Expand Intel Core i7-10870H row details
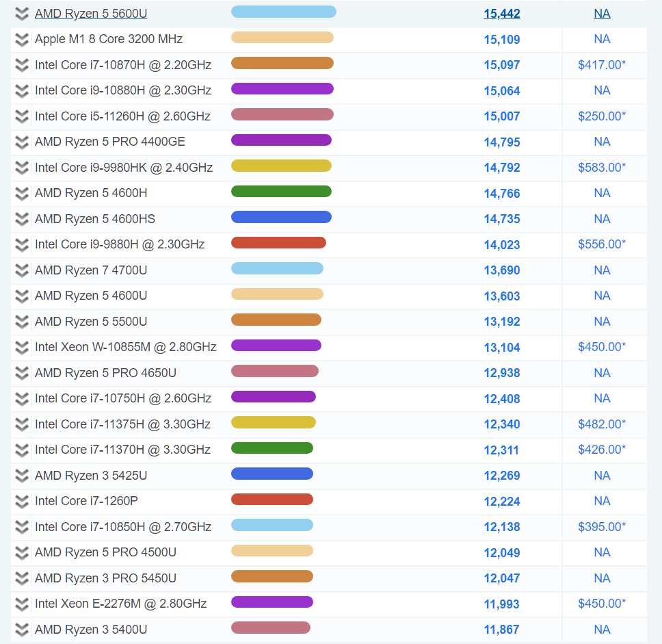 tap(21, 65)
